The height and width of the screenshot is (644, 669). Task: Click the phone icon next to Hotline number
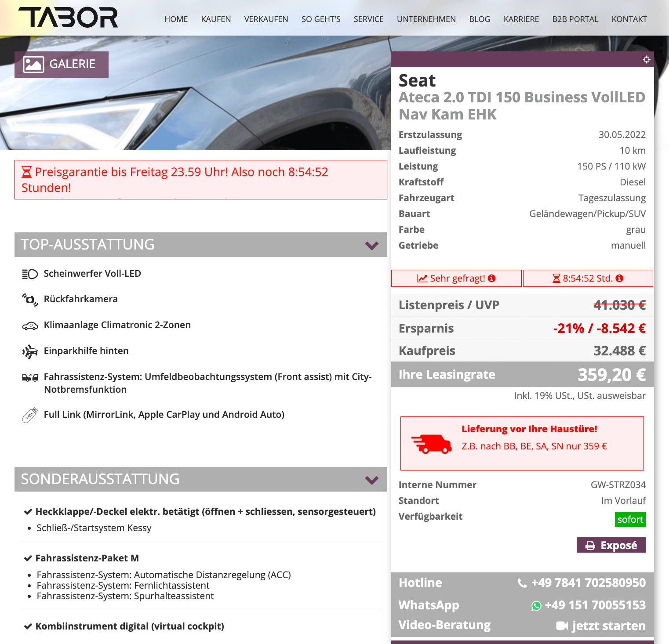522,583
